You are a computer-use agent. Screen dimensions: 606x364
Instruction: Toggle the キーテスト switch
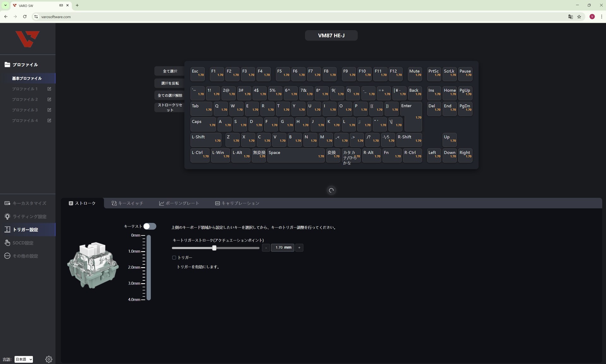point(149,226)
